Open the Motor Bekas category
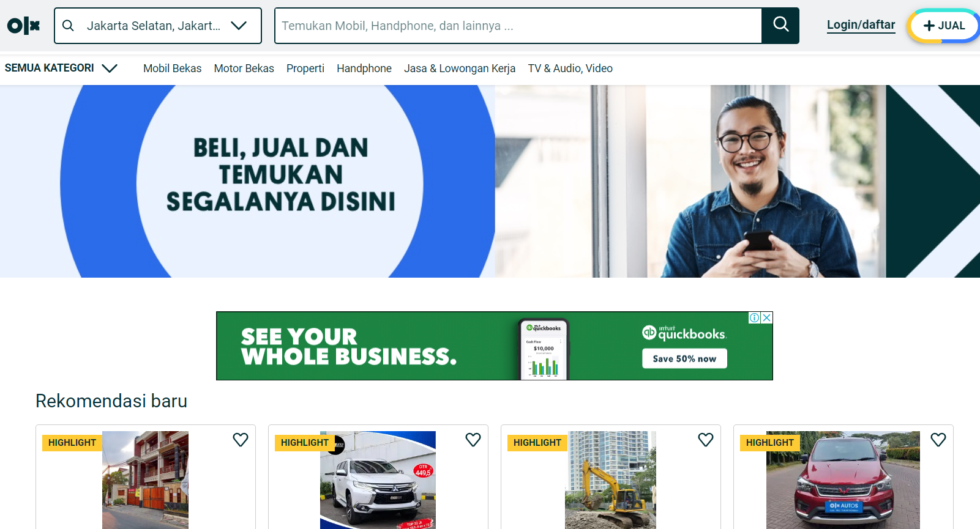Image resolution: width=980 pixels, height=529 pixels. pyautogui.click(x=244, y=68)
